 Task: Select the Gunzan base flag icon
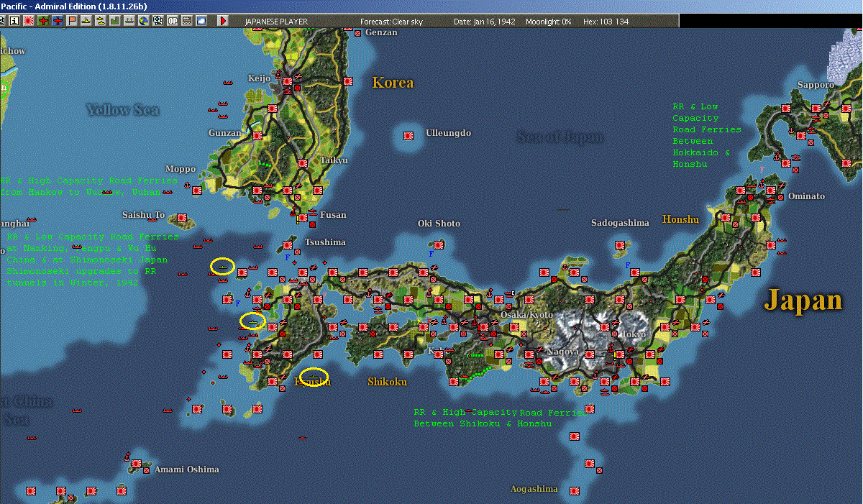click(x=257, y=134)
